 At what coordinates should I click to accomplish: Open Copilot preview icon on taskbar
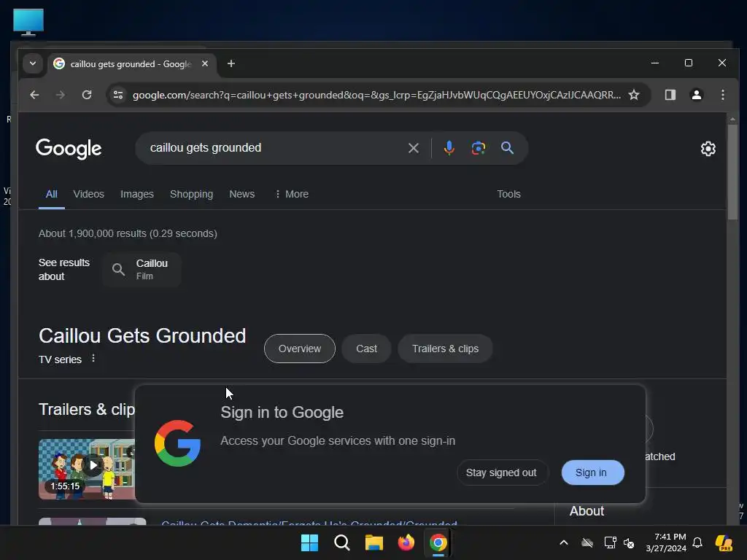pos(724,542)
